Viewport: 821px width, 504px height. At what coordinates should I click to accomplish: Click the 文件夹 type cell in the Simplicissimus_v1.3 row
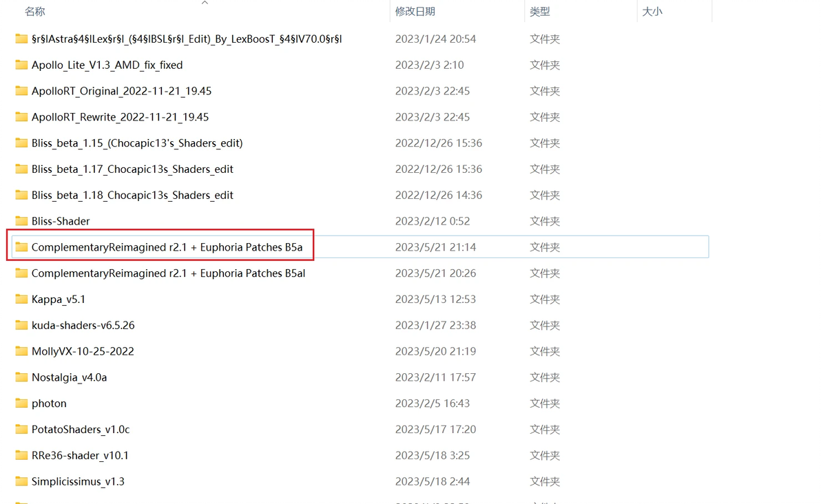click(545, 481)
